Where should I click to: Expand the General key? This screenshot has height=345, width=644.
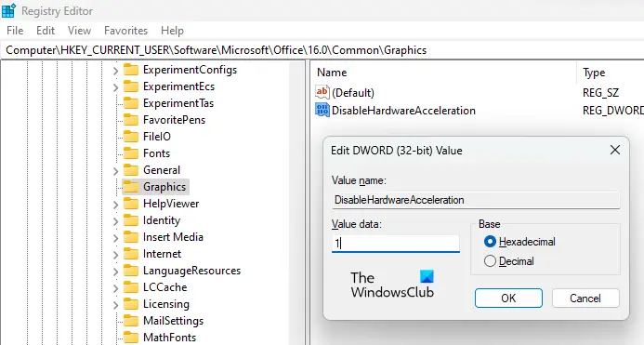[x=115, y=171]
